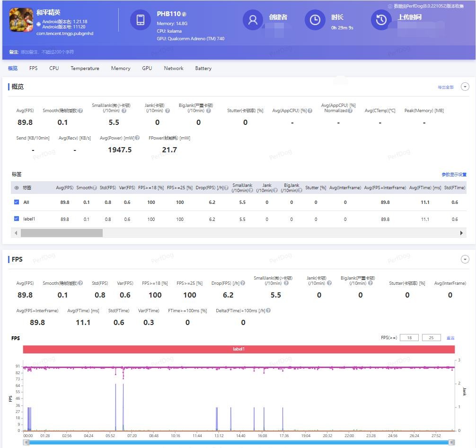Toggle the eye visibility icon in 标签 header
The width and height of the screenshot is (476, 448).
coord(17,188)
